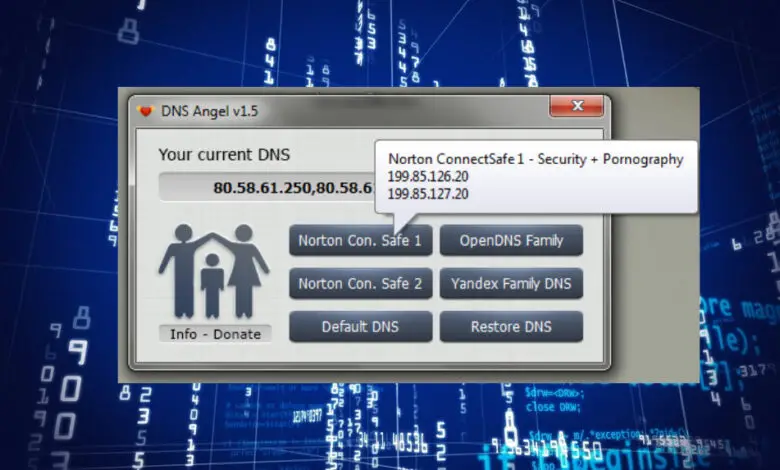
Task: Click tooltip address 199.85.126.20
Action: (x=428, y=176)
